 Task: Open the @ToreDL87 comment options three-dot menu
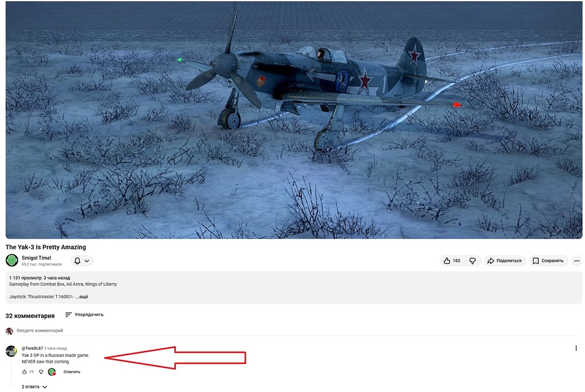(x=576, y=348)
